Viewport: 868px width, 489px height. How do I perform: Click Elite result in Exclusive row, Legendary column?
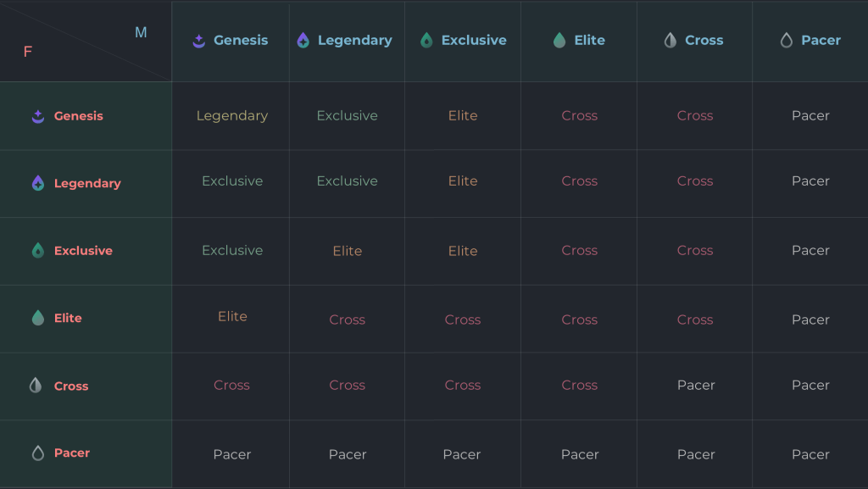[x=347, y=251]
